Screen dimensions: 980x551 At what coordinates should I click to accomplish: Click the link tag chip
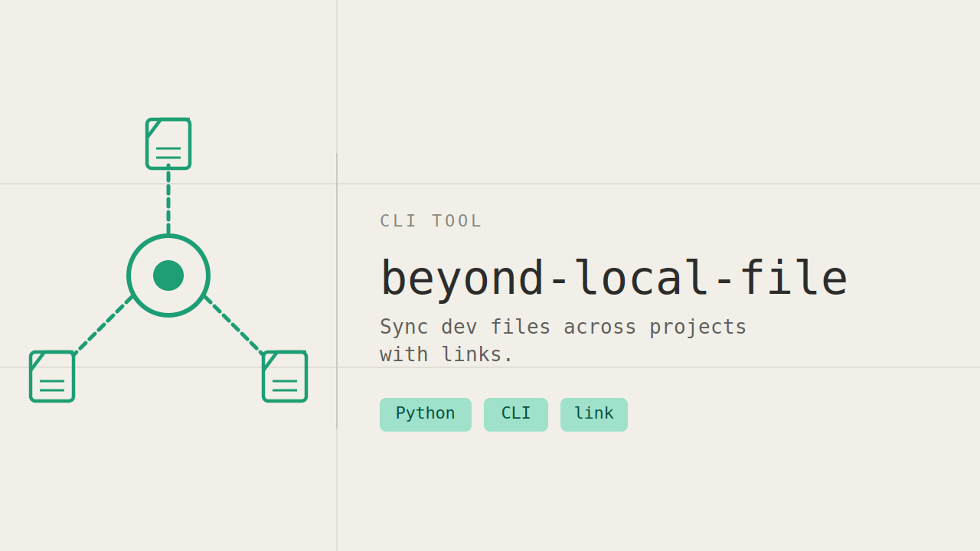tap(593, 414)
